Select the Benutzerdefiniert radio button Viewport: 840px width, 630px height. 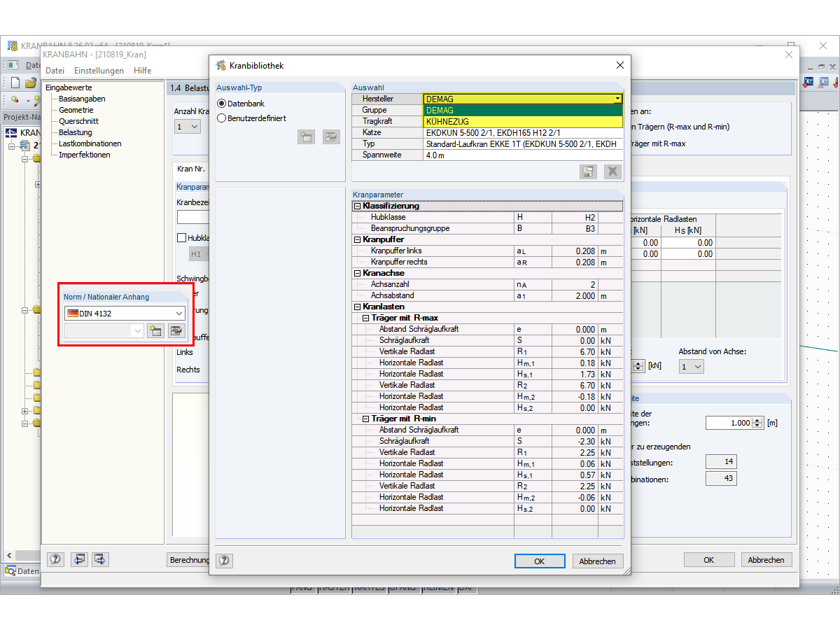coord(222,118)
